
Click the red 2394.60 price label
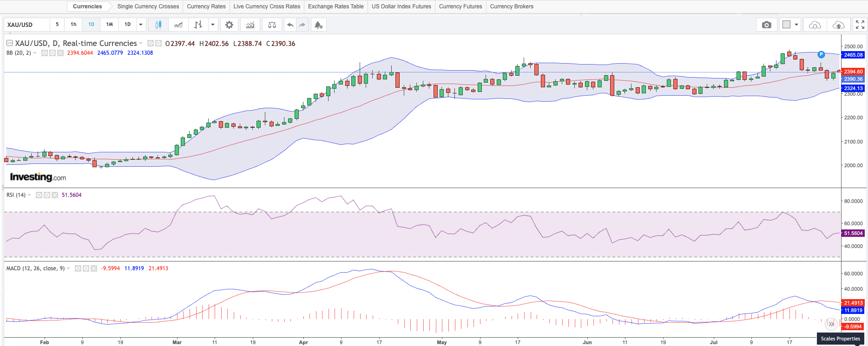853,72
